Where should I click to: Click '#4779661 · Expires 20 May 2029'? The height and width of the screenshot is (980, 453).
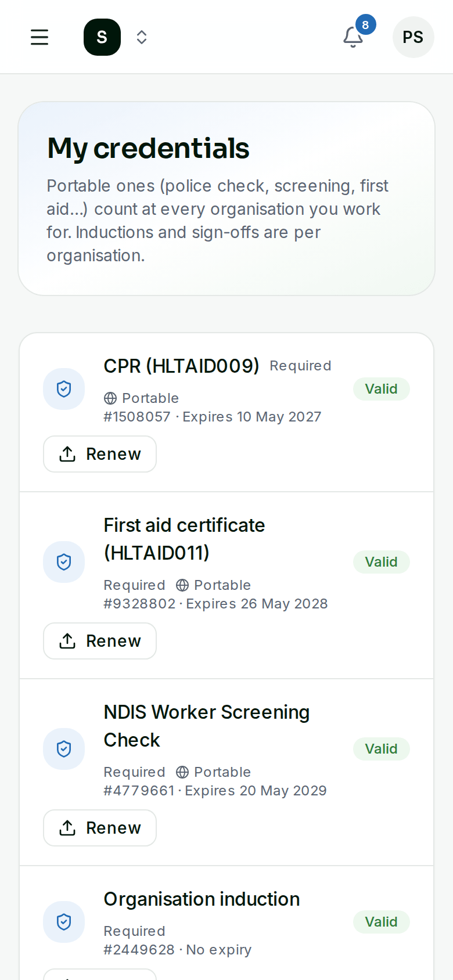click(215, 791)
